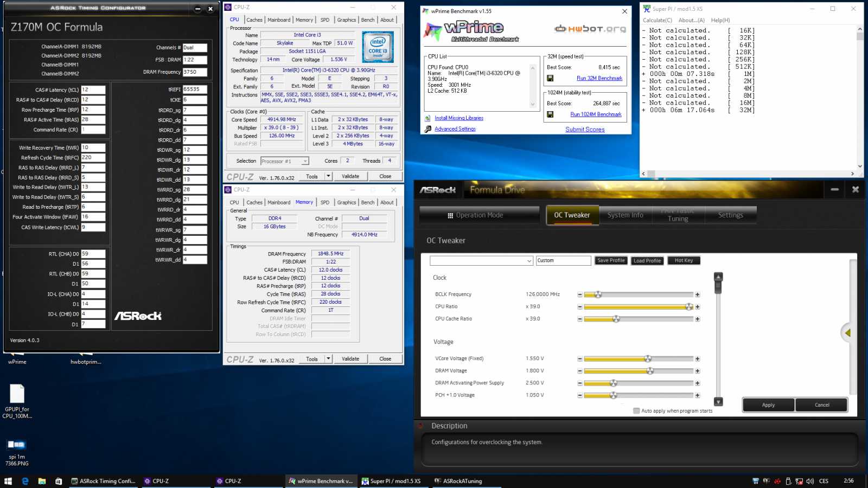Click the volume icon in the system tray
The height and width of the screenshot is (488, 868).
(x=810, y=481)
